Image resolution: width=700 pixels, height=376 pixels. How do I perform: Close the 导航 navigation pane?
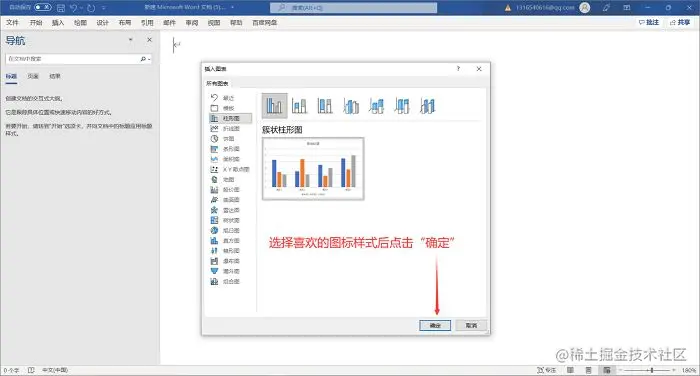150,40
